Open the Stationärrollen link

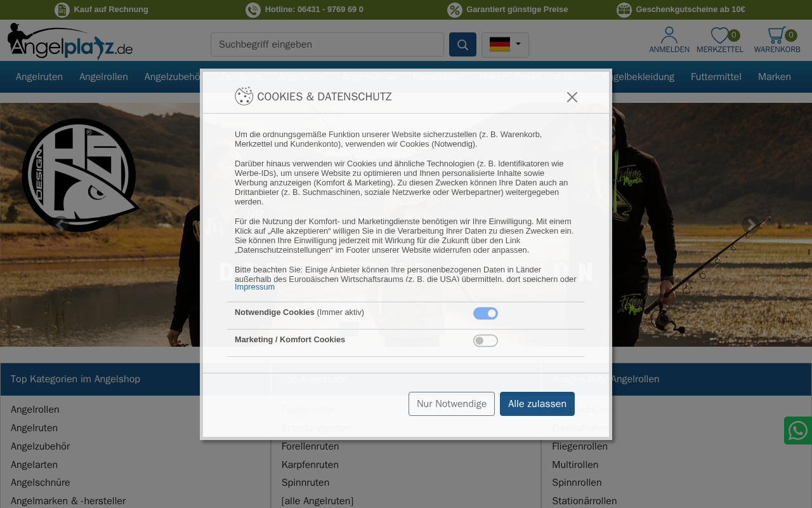[x=584, y=501]
